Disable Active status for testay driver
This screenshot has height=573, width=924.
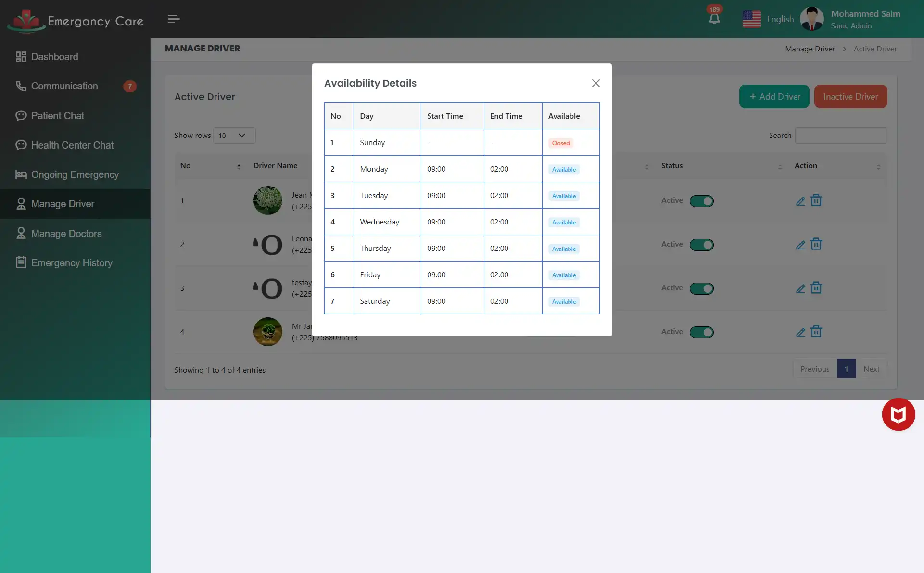(x=702, y=288)
